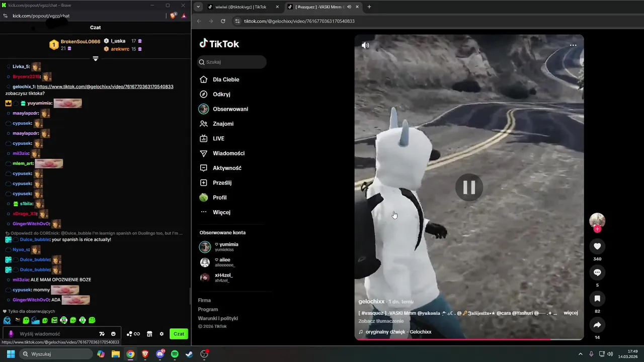This screenshot has width=644, height=362.
Task: Click username 'GingerWitchOvO' beside ADA message
Action: click(x=31, y=300)
